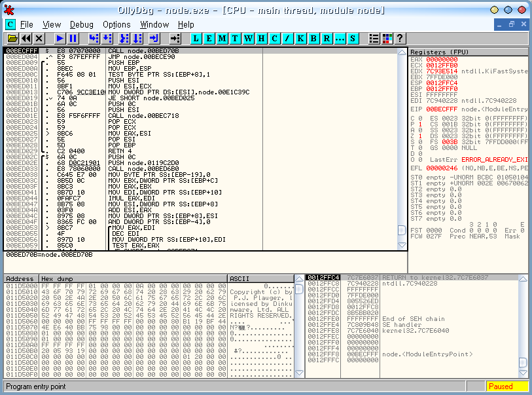This screenshot has width=532, height=395.
Task: Open the View menu
Action: pyautogui.click(x=52, y=24)
